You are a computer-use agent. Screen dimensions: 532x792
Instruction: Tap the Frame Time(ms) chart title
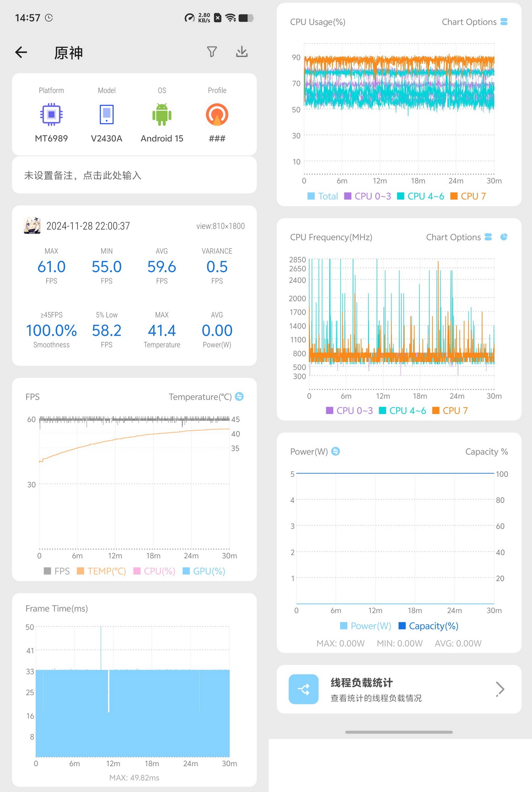[57, 608]
